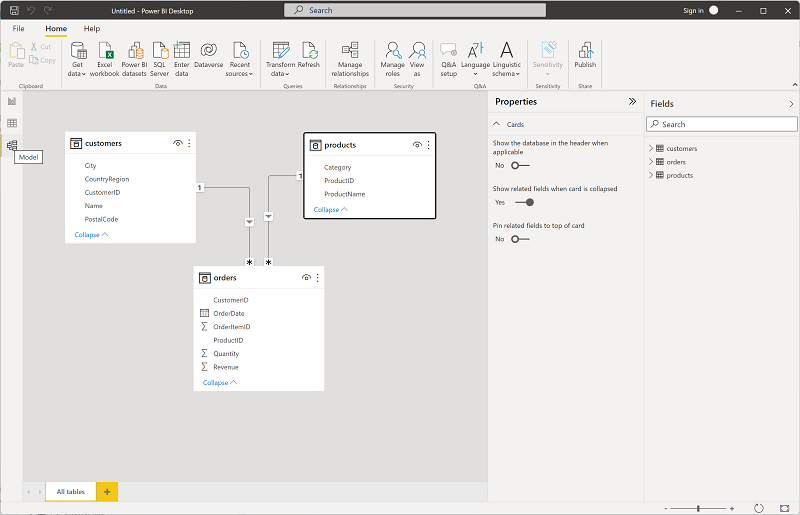Collapse the Cards section in Properties
Viewport: 800px width, 515px height.
point(496,124)
